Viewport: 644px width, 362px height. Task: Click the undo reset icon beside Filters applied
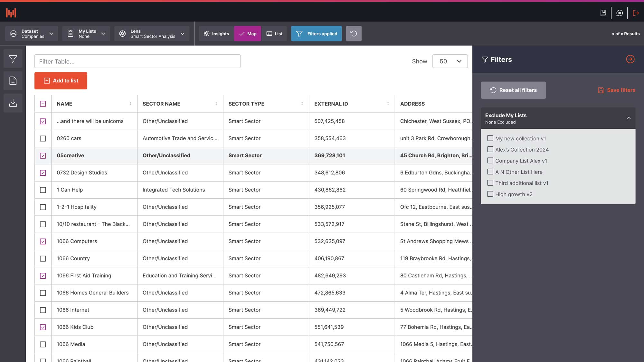(x=354, y=33)
